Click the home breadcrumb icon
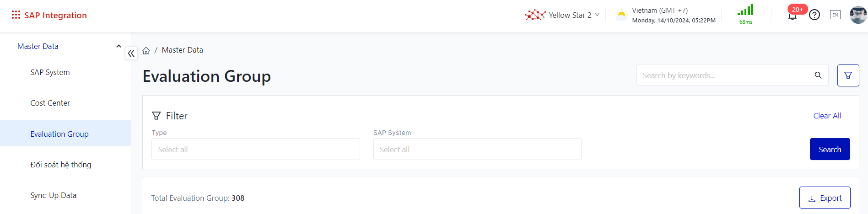 [146, 50]
